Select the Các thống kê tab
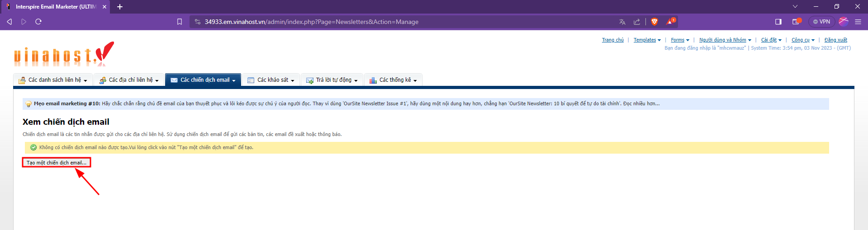 point(394,80)
